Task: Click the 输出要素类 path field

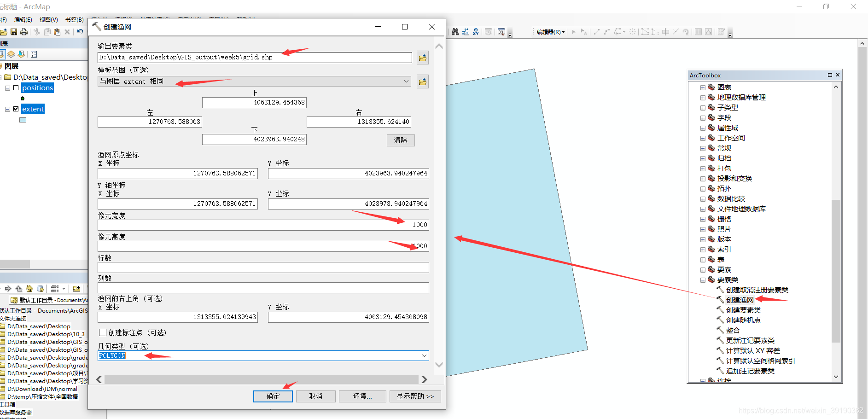Action: pyautogui.click(x=255, y=58)
